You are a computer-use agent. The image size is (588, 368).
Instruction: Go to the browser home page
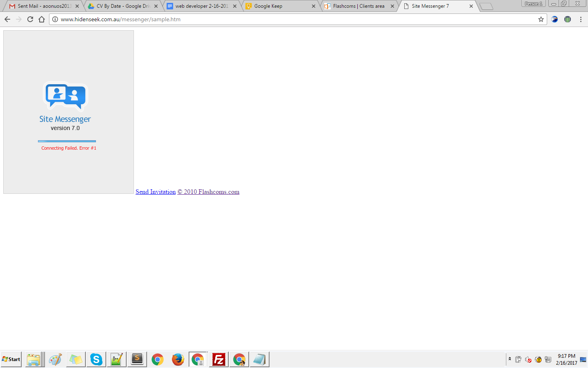click(x=42, y=19)
